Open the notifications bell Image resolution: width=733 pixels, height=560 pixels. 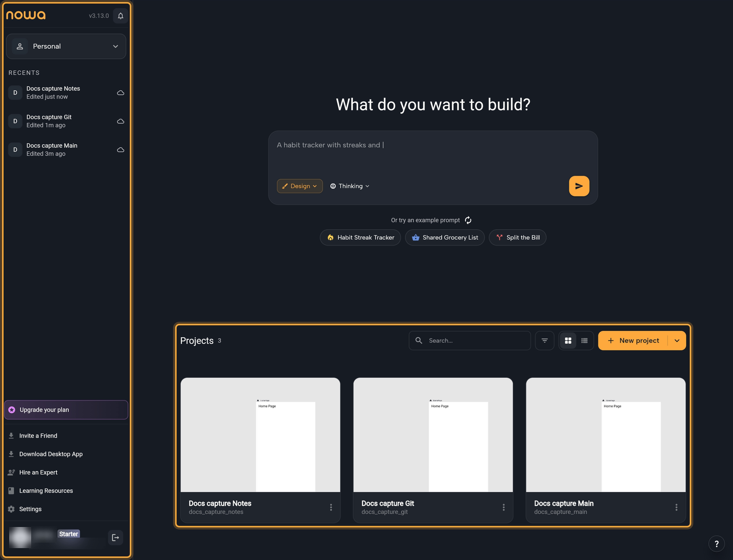[x=120, y=16]
